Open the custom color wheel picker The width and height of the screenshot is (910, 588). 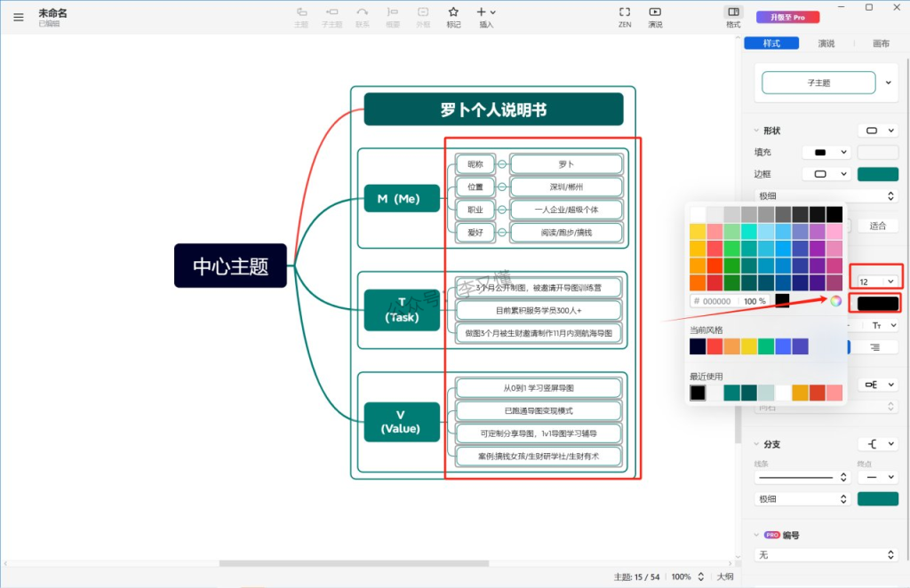point(835,301)
